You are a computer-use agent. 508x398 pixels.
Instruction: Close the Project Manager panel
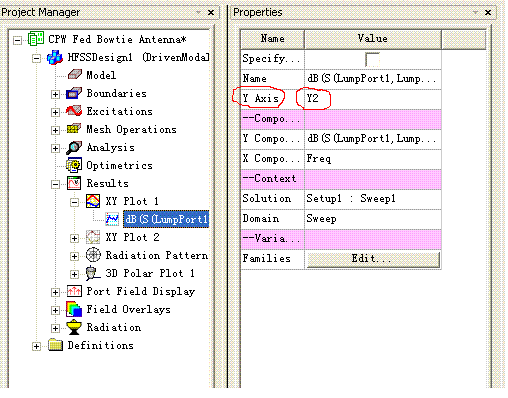pos(211,12)
